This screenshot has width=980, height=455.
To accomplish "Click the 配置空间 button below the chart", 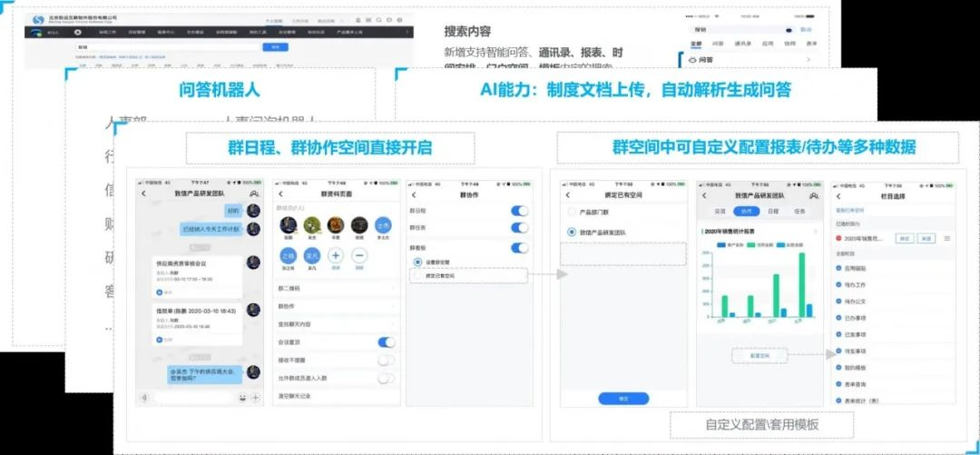I will pos(759,356).
